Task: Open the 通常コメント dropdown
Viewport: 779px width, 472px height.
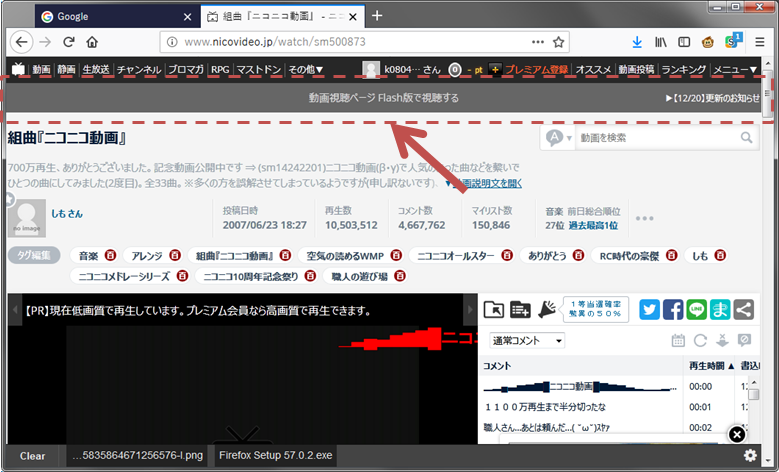Action: pyautogui.click(x=527, y=341)
